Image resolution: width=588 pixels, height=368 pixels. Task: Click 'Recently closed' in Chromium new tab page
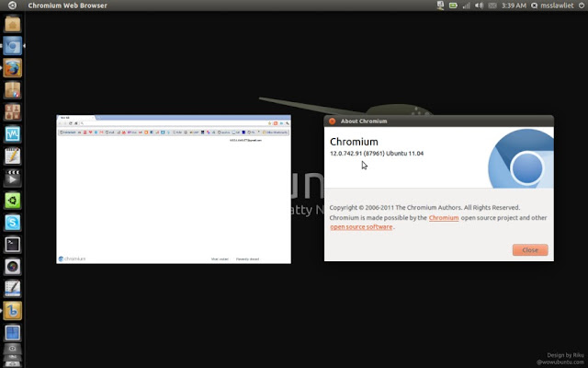tap(247, 259)
